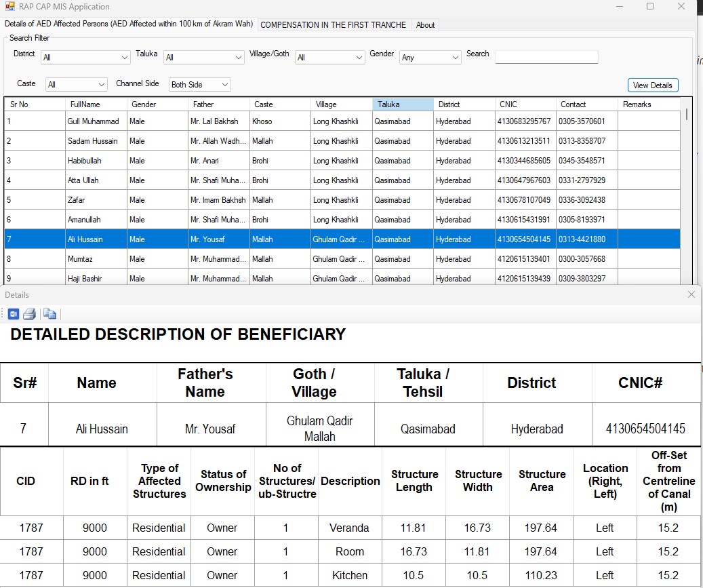
Task: Expand the Taluka filter combo box
Action: pyautogui.click(x=204, y=58)
